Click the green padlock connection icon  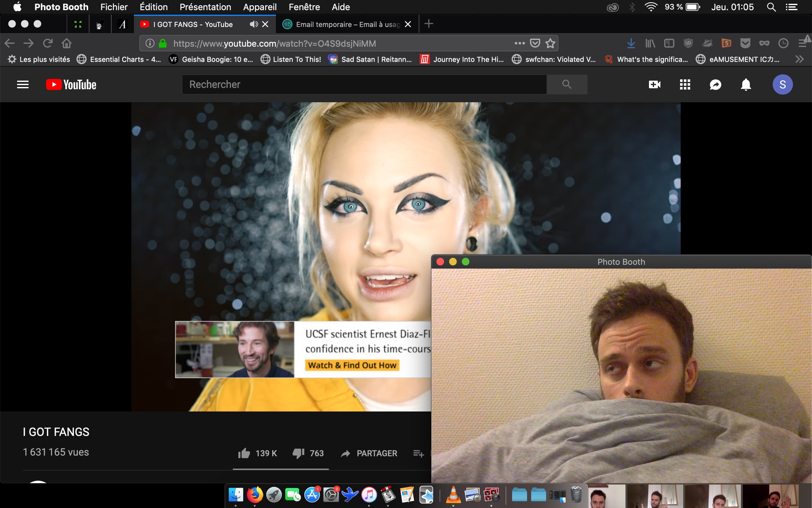163,43
